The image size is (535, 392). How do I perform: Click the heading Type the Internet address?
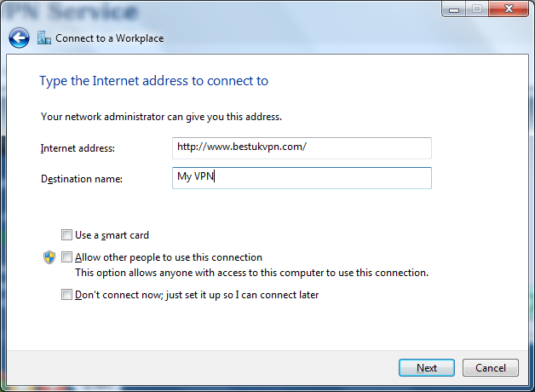pyautogui.click(x=153, y=81)
